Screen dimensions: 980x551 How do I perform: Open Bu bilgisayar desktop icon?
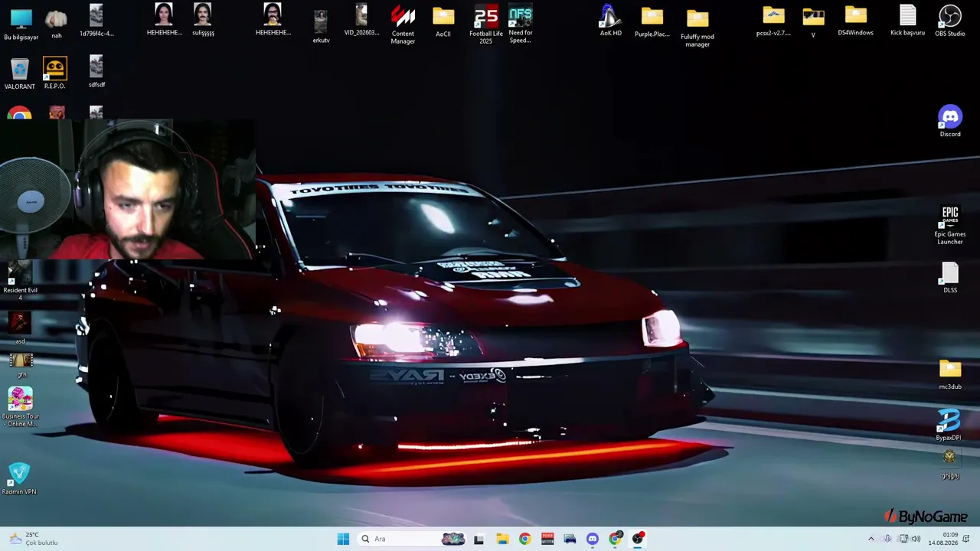coord(21,23)
